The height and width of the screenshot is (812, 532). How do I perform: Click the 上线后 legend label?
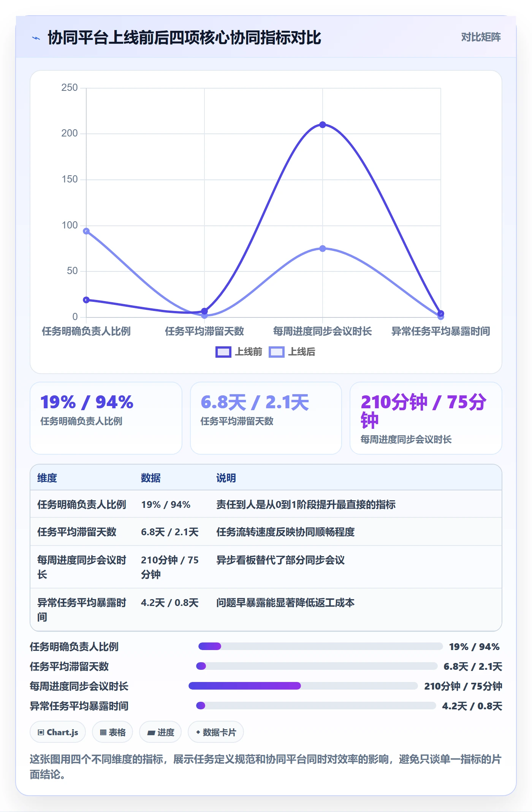(x=302, y=352)
